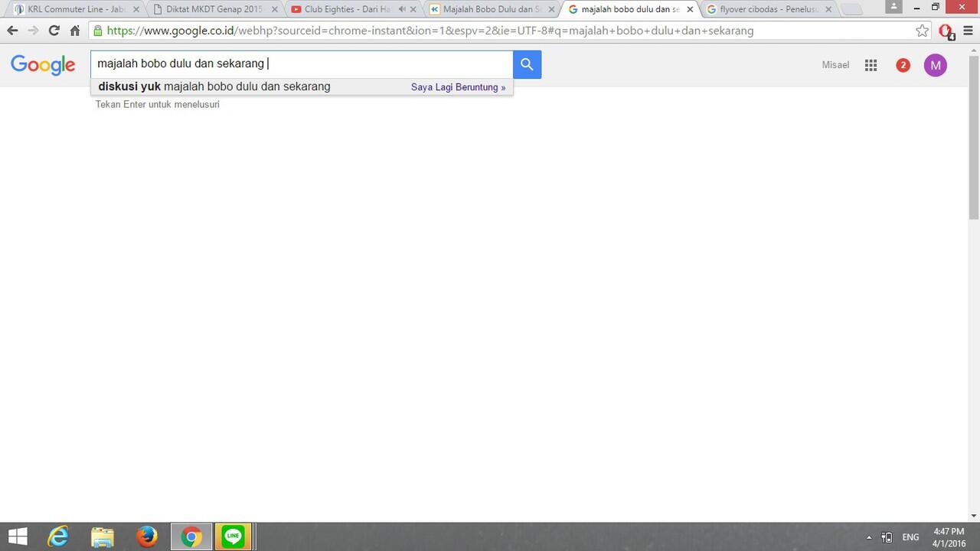Screen dimensions: 980x551
Task: Click the Saya Lagi Beruntung link
Action: pos(458,87)
